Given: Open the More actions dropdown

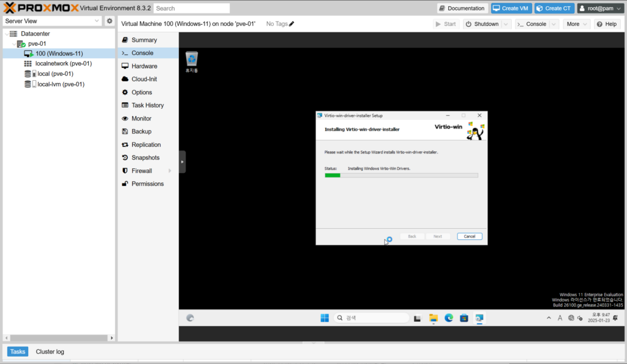Looking at the screenshot, I should pos(577,24).
